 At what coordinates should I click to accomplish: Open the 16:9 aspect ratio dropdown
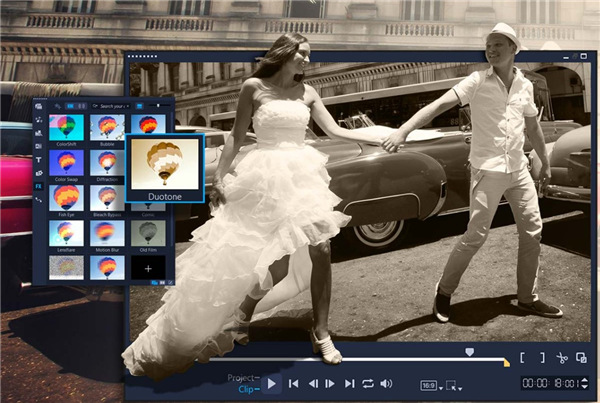428,384
